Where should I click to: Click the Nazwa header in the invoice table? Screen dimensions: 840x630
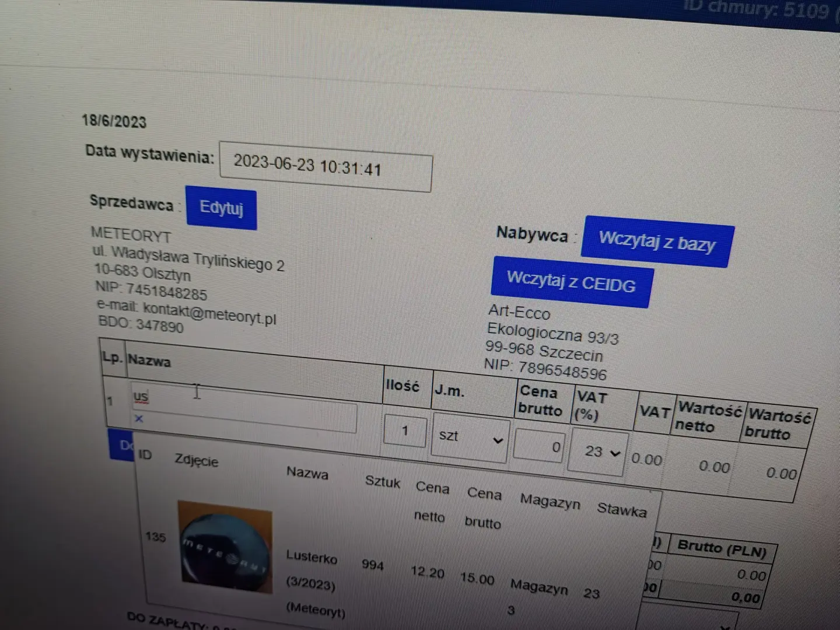pyautogui.click(x=149, y=360)
